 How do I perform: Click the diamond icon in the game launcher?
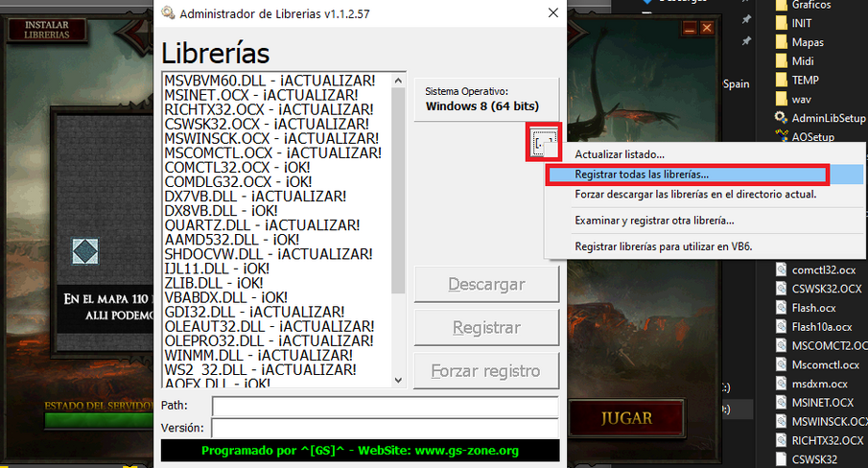click(x=85, y=251)
